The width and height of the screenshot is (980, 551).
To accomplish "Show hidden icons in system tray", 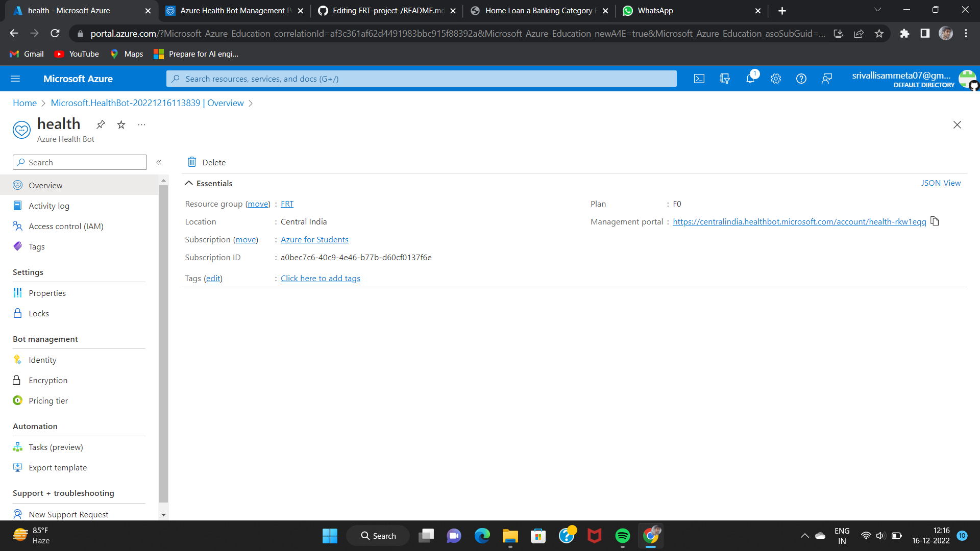I will pos(804,536).
